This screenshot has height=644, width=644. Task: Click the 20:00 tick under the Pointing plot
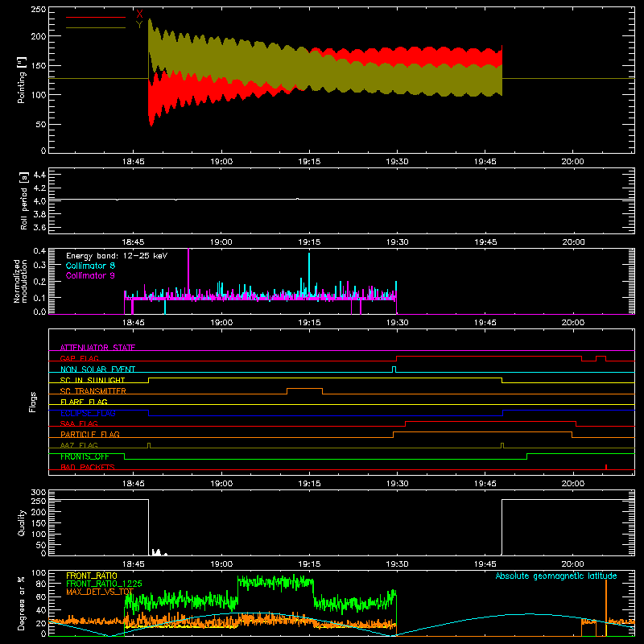[x=573, y=162]
